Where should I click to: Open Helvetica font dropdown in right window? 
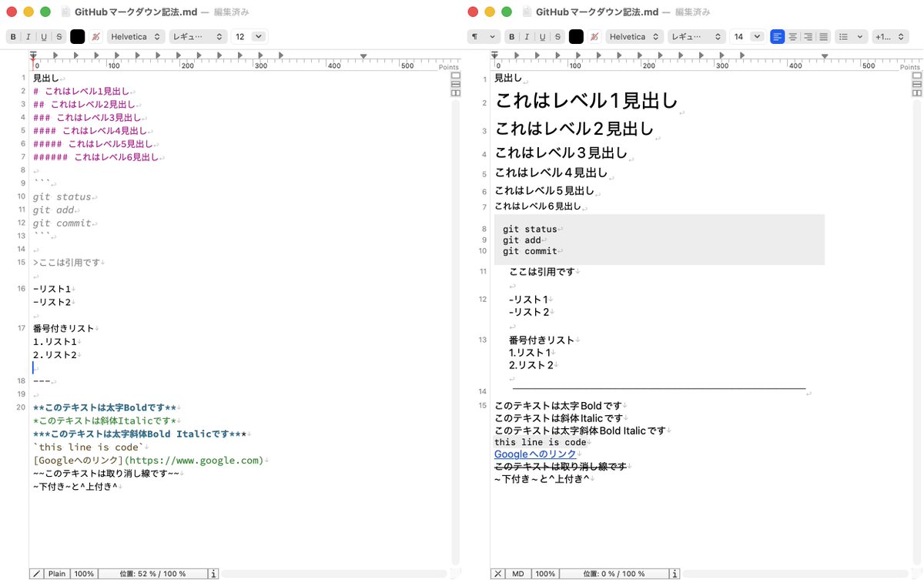635,36
